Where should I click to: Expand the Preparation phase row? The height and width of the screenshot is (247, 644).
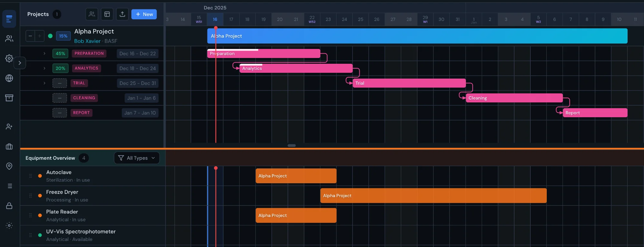[x=44, y=53]
